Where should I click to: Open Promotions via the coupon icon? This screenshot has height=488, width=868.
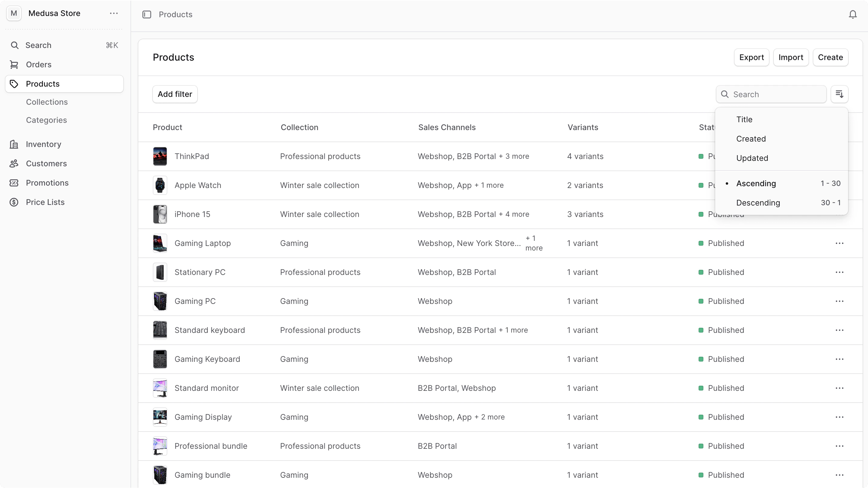point(14,183)
